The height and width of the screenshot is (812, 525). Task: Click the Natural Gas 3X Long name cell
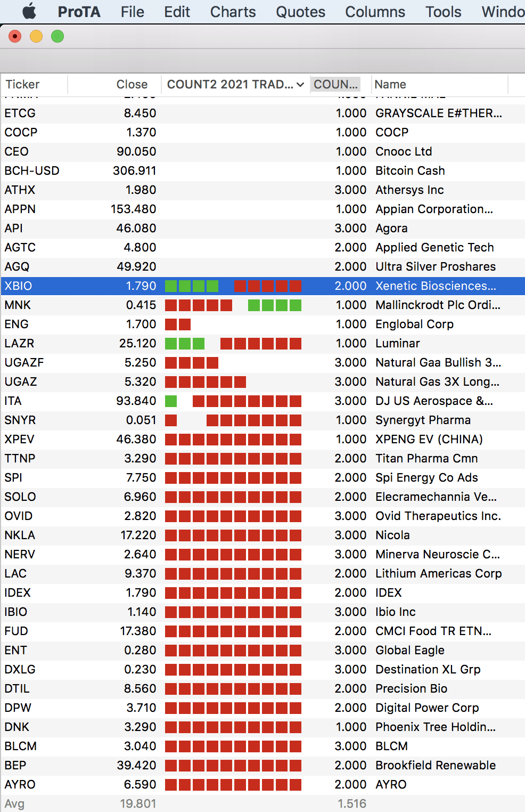[x=437, y=381]
